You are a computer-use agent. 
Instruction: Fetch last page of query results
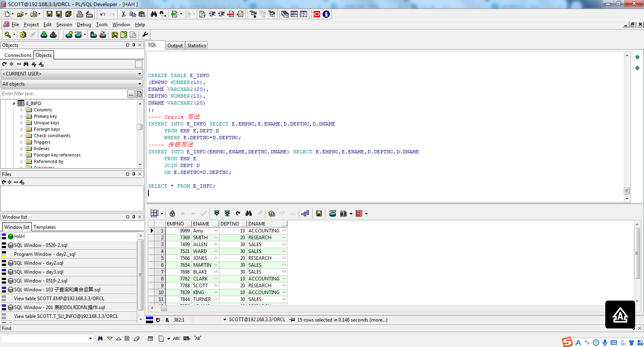227,213
